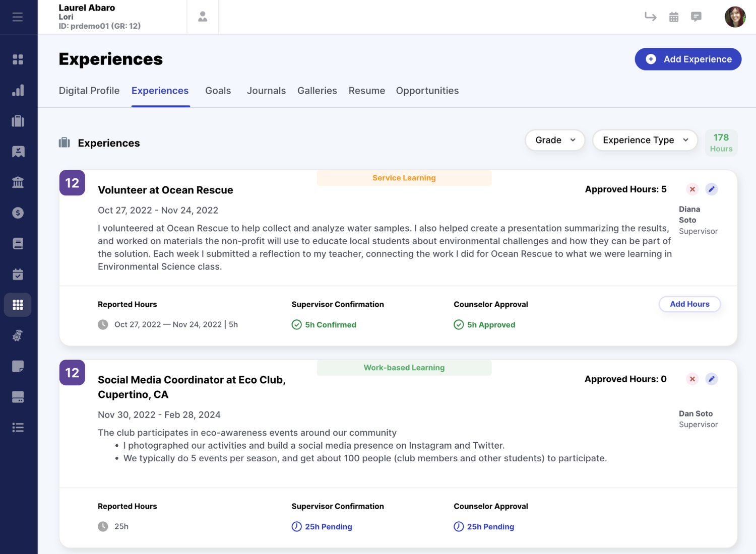Click the calendar icon in the top bar
Image resolution: width=756 pixels, height=554 pixels.
pos(674,17)
